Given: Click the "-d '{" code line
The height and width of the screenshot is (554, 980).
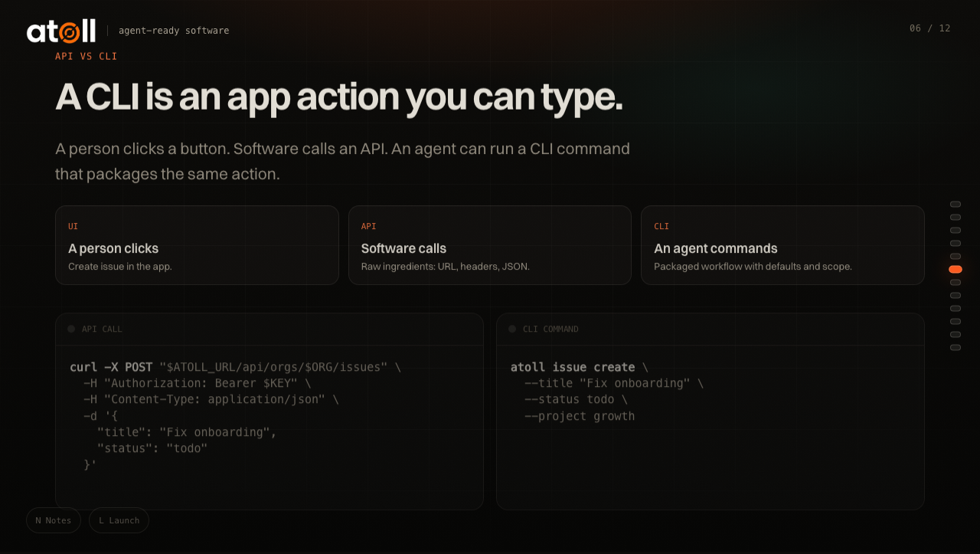Looking at the screenshot, I should coord(100,416).
